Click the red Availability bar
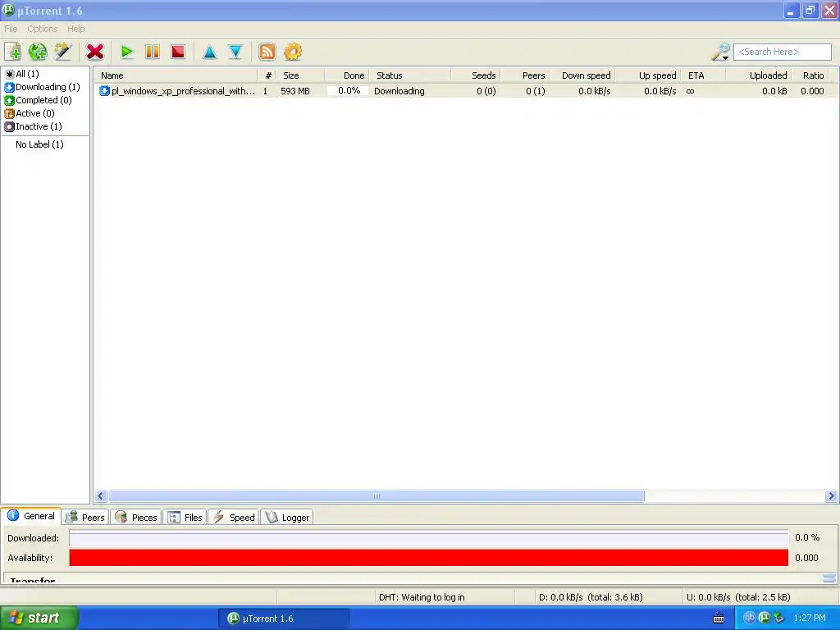Screen dimensions: 840x630 [428, 558]
